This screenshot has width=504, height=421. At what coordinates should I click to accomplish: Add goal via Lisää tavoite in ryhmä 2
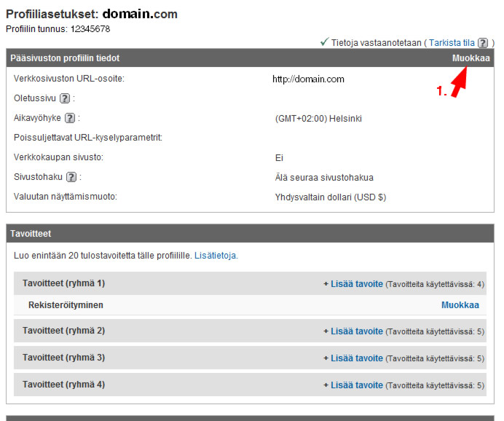(x=357, y=331)
